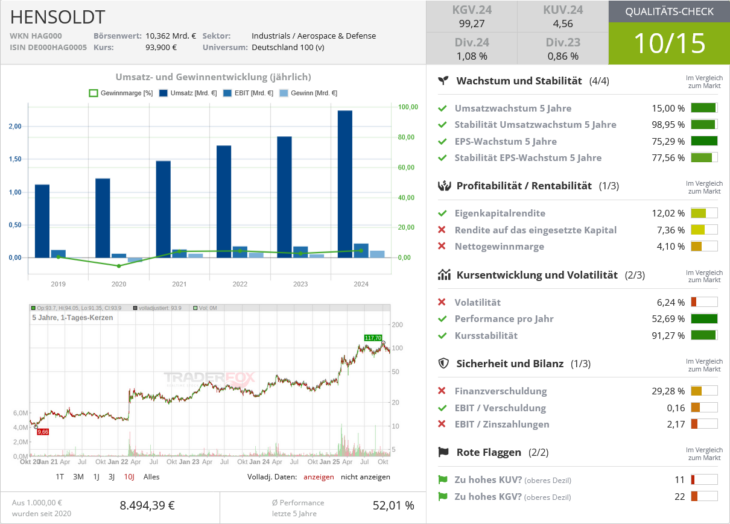The width and height of the screenshot is (730, 524).
Task: Click the Kursentwicklung und Volatilität chart icon
Action: (443, 274)
